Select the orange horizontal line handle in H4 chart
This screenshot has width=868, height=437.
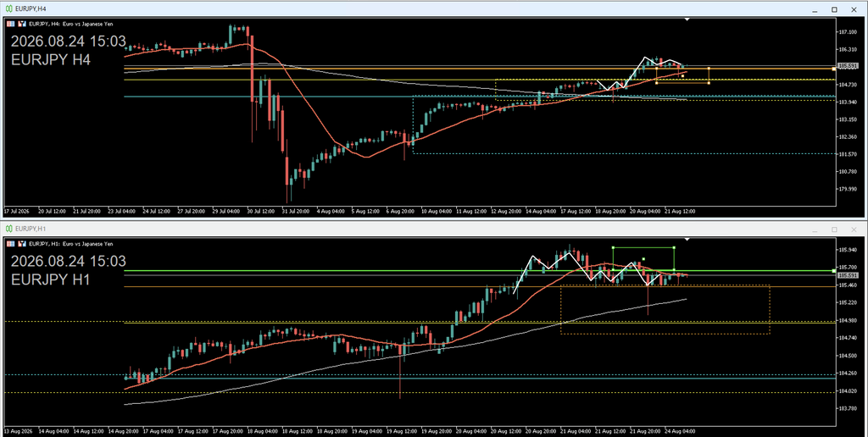834,69
